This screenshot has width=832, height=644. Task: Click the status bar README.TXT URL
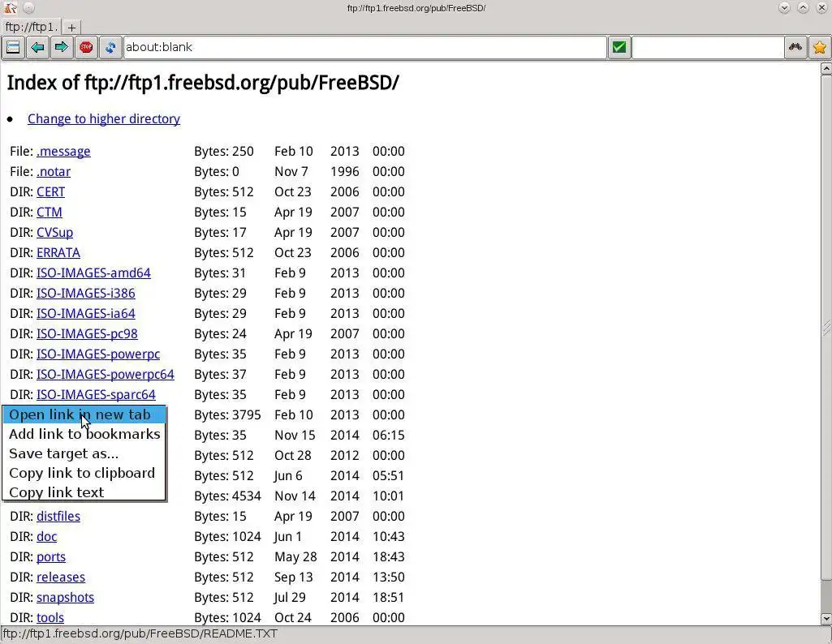140,634
